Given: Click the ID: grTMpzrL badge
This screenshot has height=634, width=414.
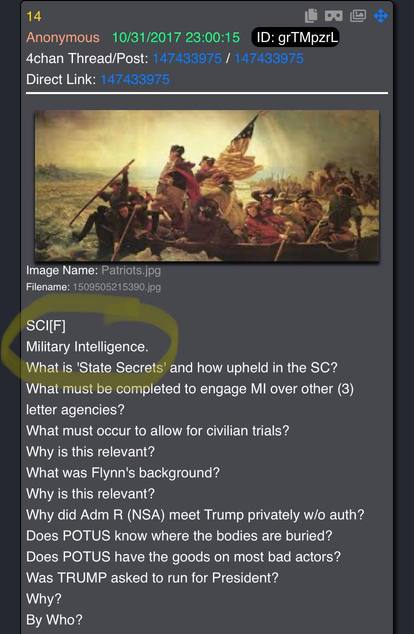Looking at the screenshot, I should coord(296,38).
